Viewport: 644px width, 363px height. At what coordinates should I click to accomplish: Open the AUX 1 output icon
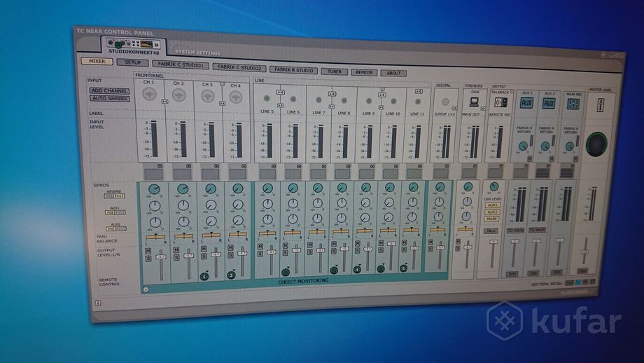click(x=526, y=103)
